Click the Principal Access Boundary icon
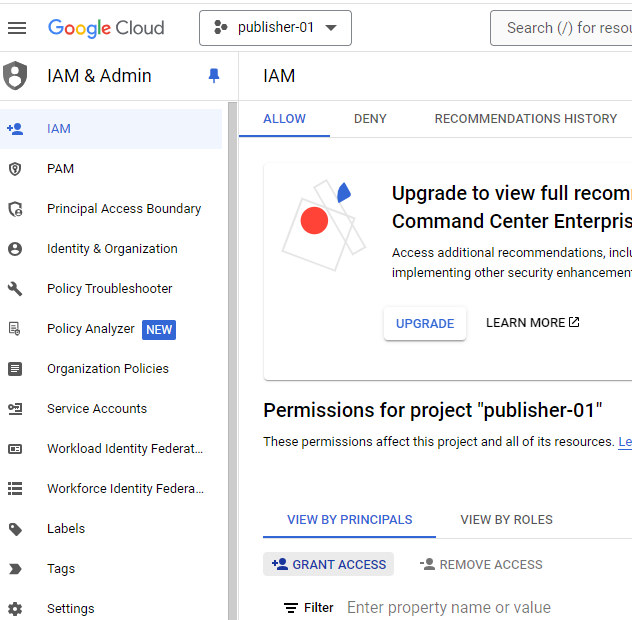 pyautogui.click(x=15, y=209)
